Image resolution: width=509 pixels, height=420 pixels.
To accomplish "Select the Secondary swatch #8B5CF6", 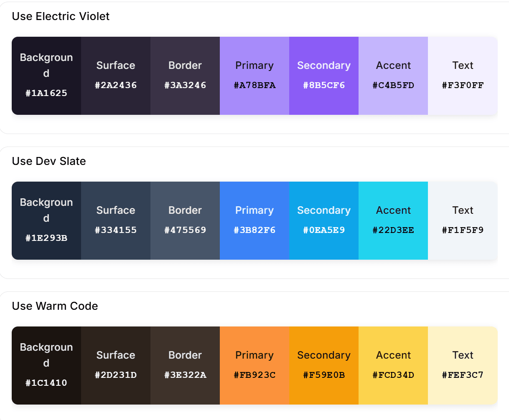I will [324, 75].
